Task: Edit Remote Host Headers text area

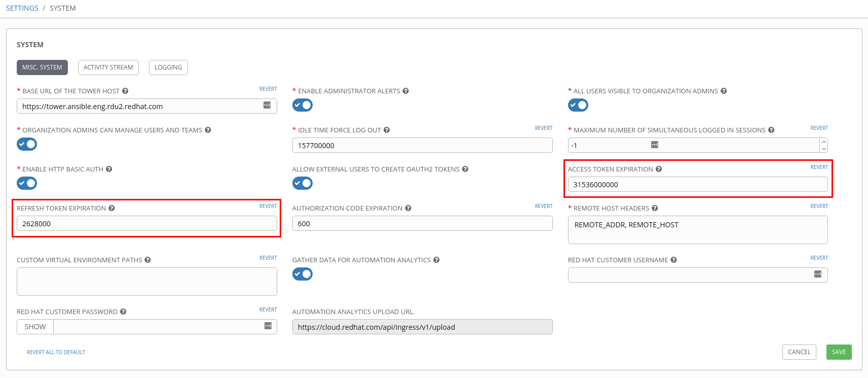Action: point(698,230)
